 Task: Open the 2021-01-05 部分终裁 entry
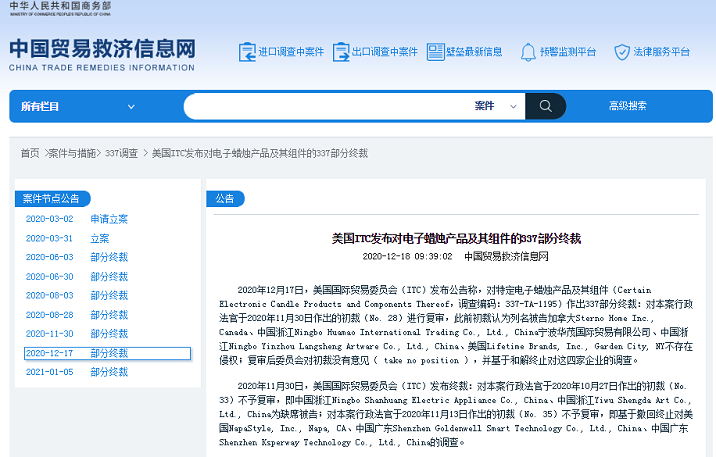pos(77,372)
